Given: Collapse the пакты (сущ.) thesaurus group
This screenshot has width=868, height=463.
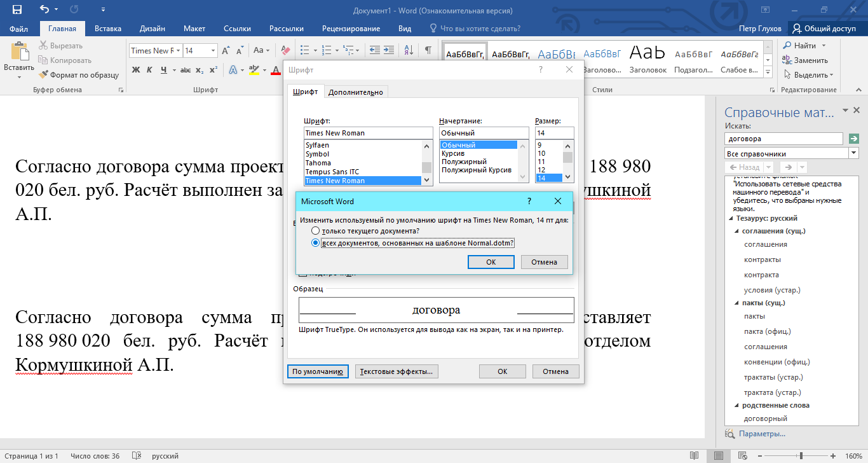Looking at the screenshot, I should (737, 303).
